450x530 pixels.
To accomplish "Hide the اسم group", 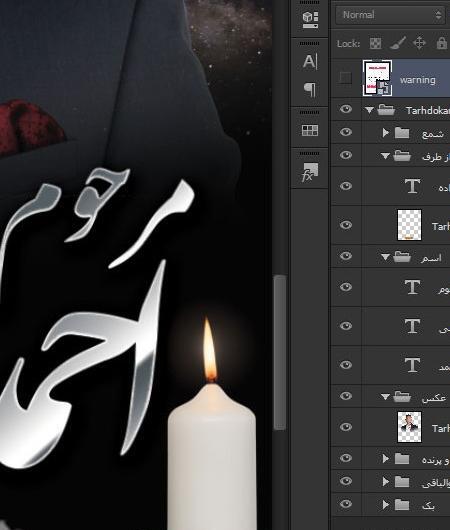I will [x=346, y=256].
